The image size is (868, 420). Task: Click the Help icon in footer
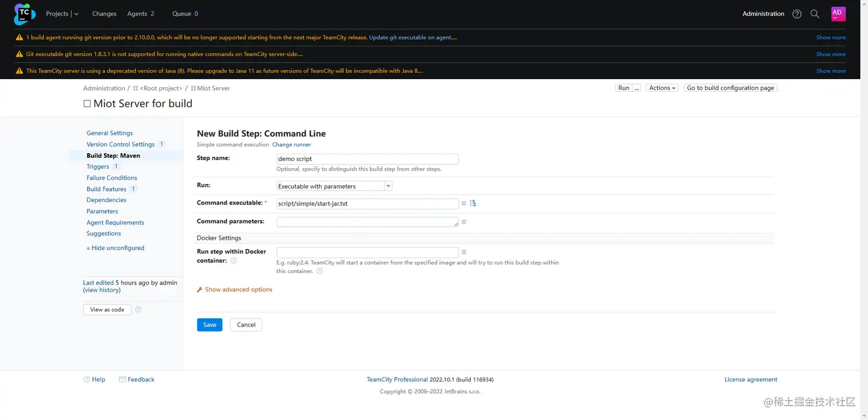click(87, 379)
